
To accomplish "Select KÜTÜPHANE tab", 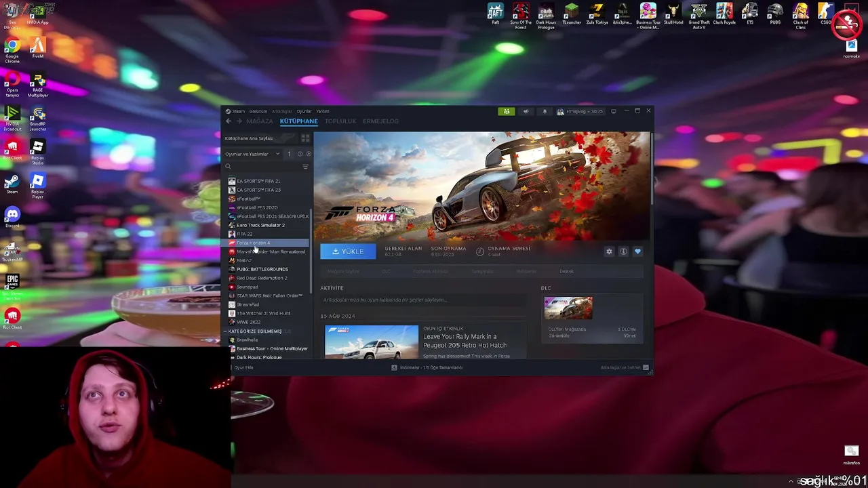I will click(x=298, y=121).
